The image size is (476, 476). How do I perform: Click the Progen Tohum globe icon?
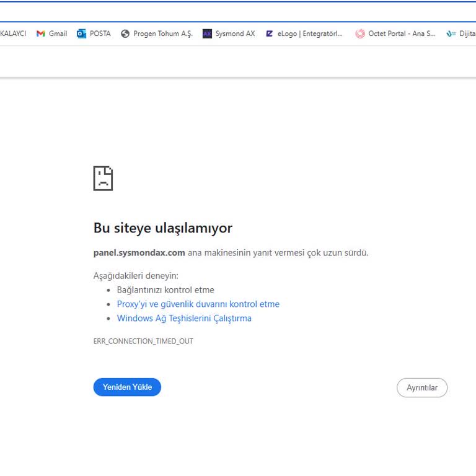point(125,33)
